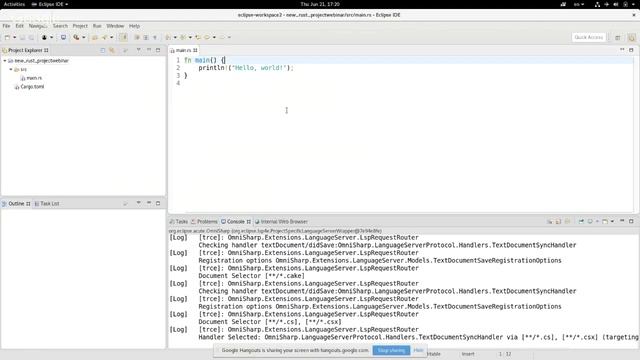Open the Eclipse IDE app menu in the top bar
640x360 pixels.
pyautogui.click(x=49, y=4)
